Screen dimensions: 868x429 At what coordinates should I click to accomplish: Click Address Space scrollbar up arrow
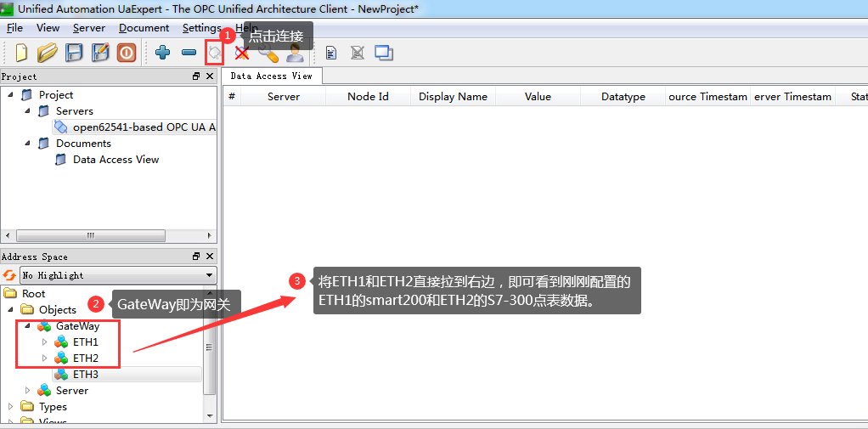209,293
